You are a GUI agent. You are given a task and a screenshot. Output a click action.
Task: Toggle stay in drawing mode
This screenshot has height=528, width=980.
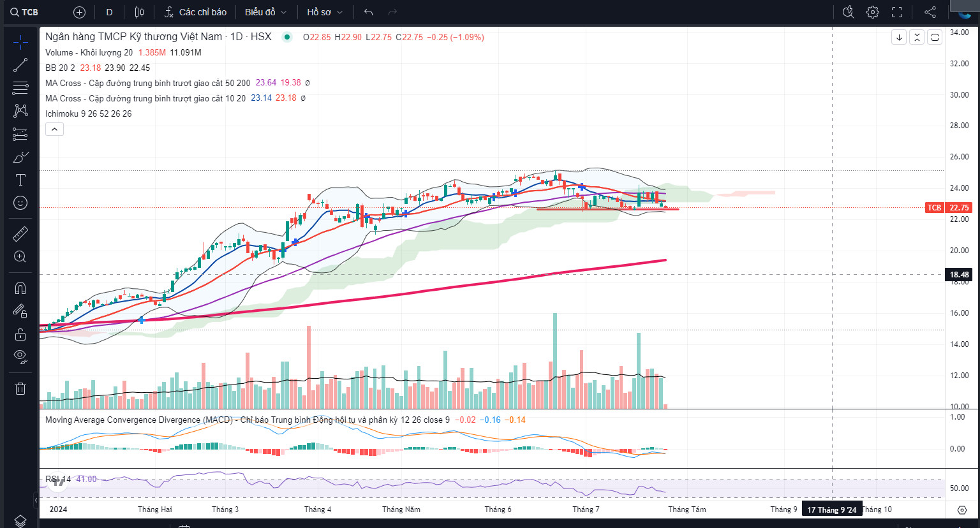click(20, 311)
